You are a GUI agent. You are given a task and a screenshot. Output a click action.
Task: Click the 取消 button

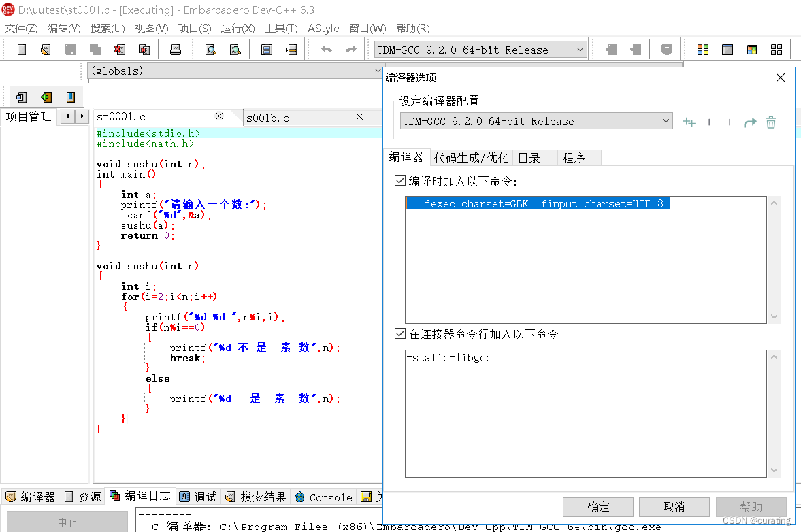pyautogui.click(x=674, y=507)
